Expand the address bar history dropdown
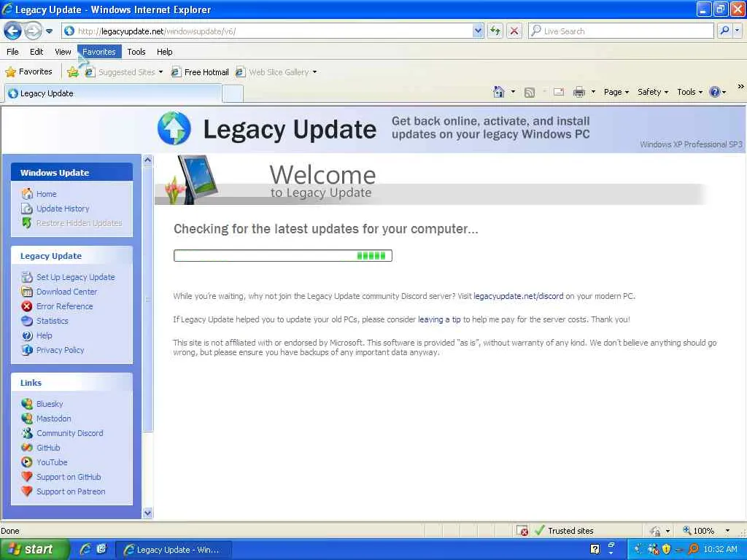This screenshot has width=747, height=560. pos(478,31)
